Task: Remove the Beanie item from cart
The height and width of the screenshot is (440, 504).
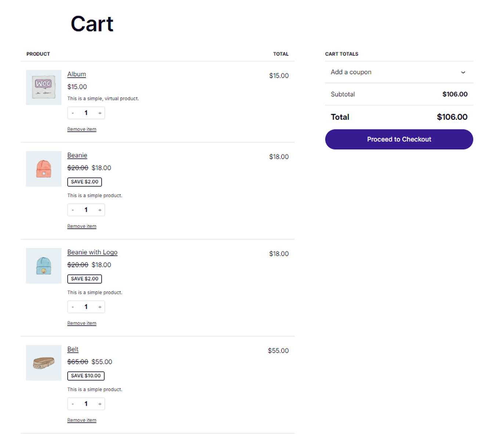Action: (x=81, y=226)
